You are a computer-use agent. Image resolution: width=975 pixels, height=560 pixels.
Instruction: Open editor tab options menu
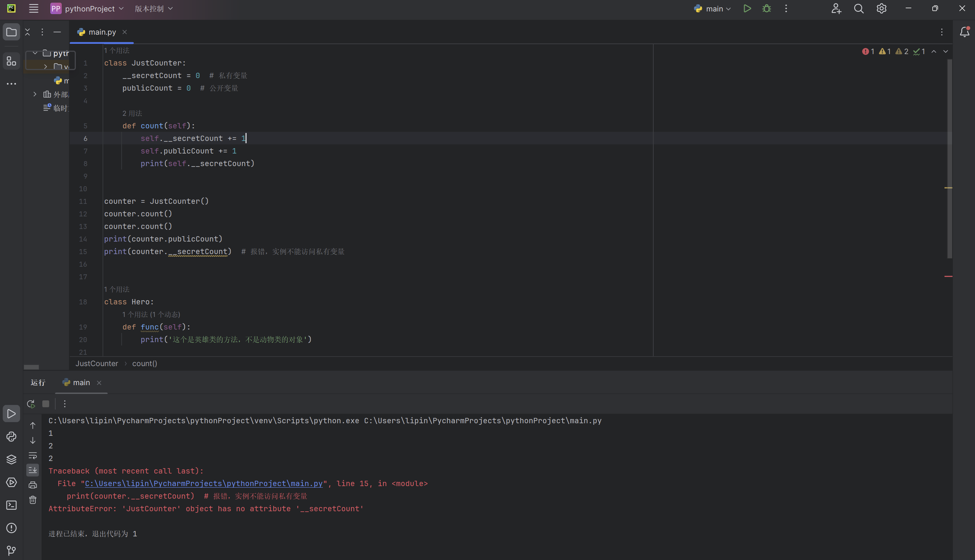[x=942, y=32]
